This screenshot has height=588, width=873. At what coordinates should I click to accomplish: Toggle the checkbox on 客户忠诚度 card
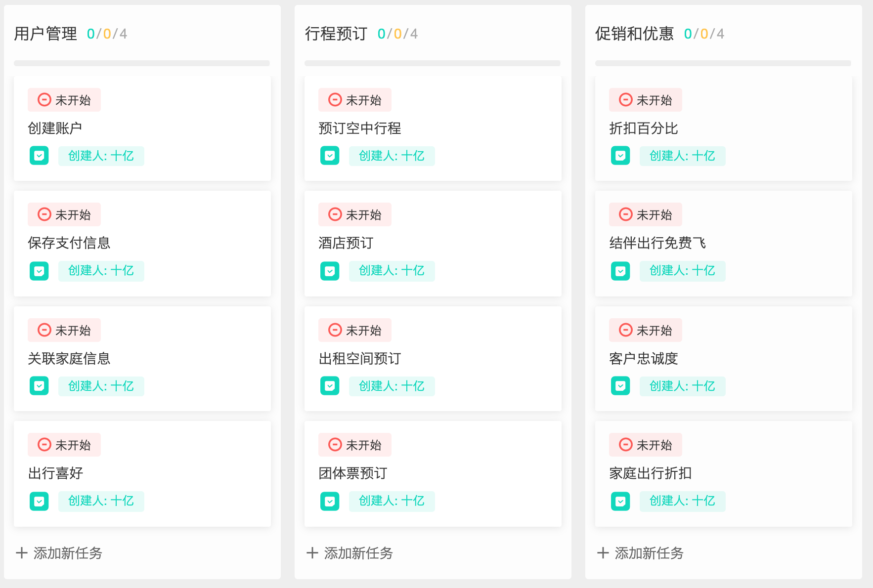[620, 386]
